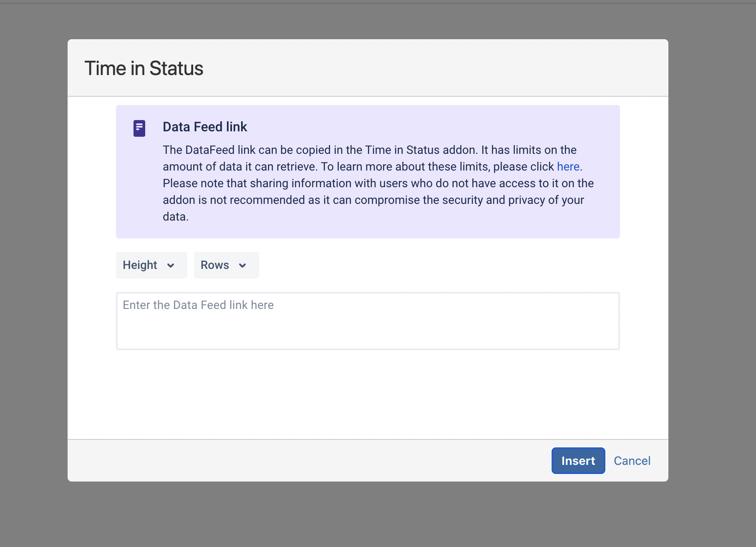
Task: Open the 'here' link about data limits
Action: pyautogui.click(x=568, y=167)
